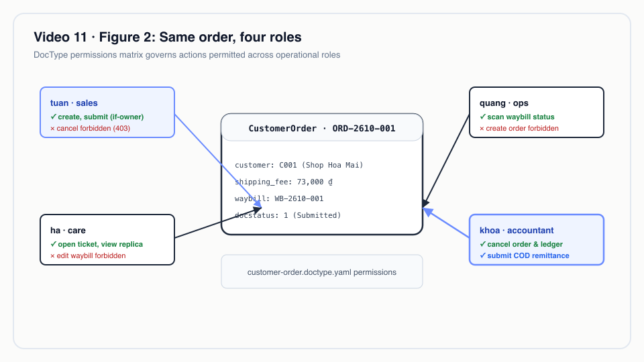Click the CustomerOrder · ORD-2610-001 header

pos(322,128)
